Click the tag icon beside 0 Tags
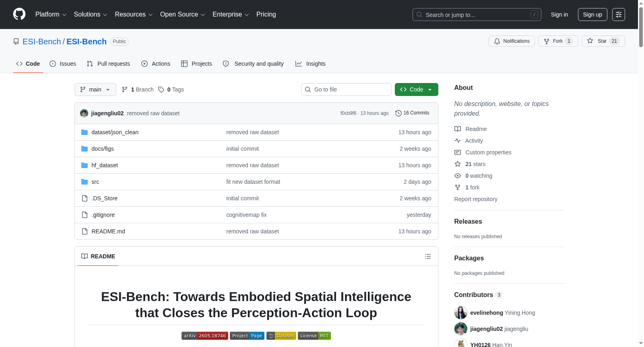 tap(161, 89)
